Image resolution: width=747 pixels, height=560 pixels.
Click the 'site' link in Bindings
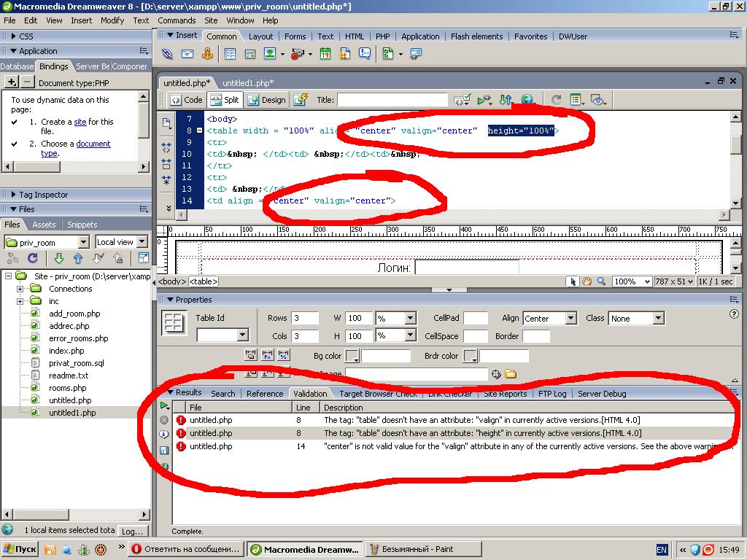[80, 122]
